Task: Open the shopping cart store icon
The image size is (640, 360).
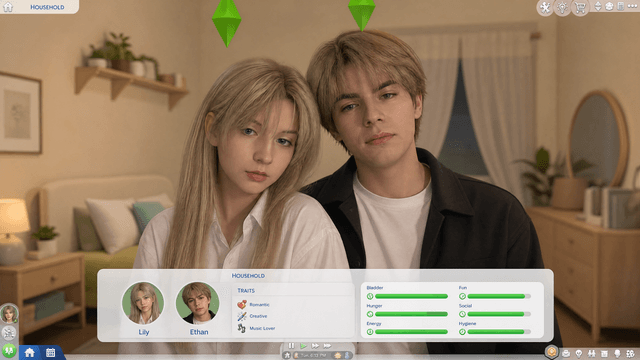Action: pos(580,7)
